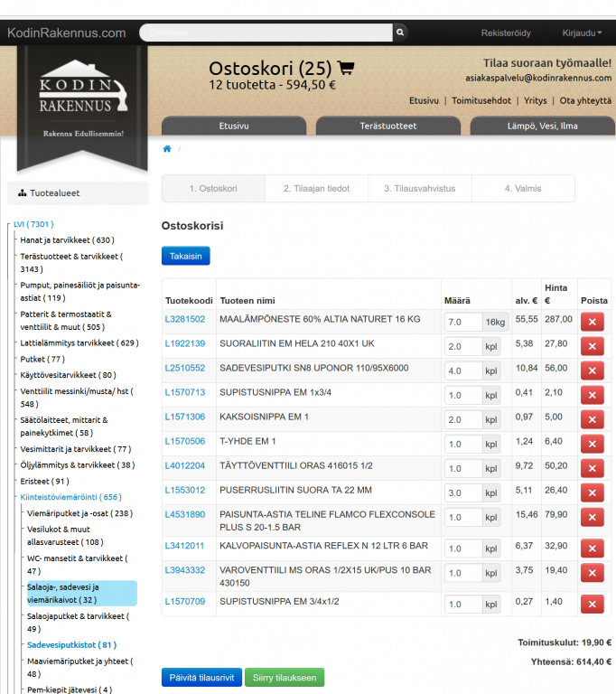This screenshot has width=616, height=694.
Task: Remove SUPISTUSNIPPA EM 1x3/4 row
Action: tap(593, 395)
